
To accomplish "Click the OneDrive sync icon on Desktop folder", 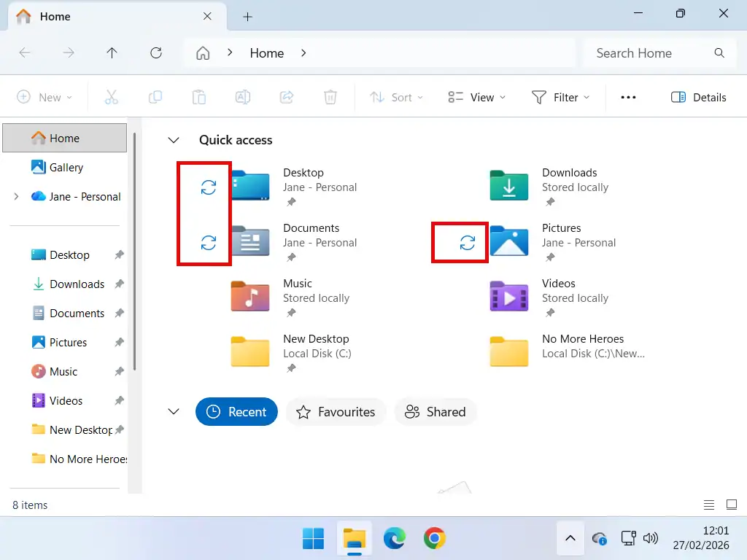I will 209,187.
